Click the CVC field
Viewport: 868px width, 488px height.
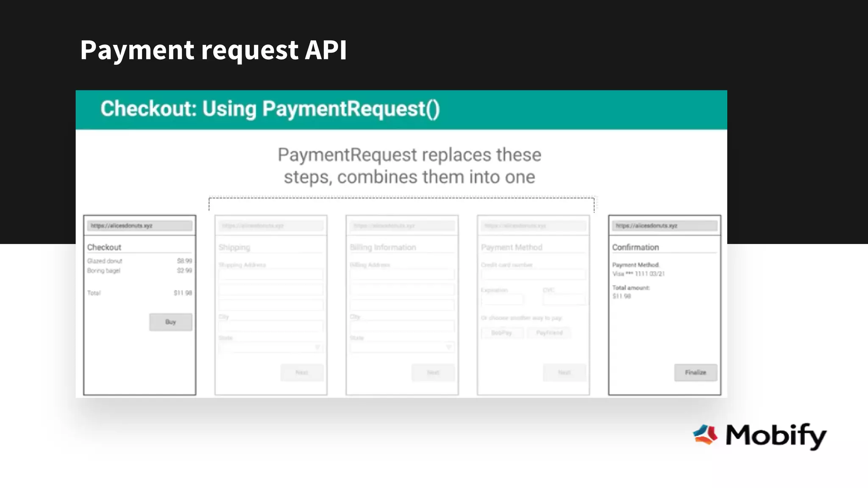[x=564, y=300]
